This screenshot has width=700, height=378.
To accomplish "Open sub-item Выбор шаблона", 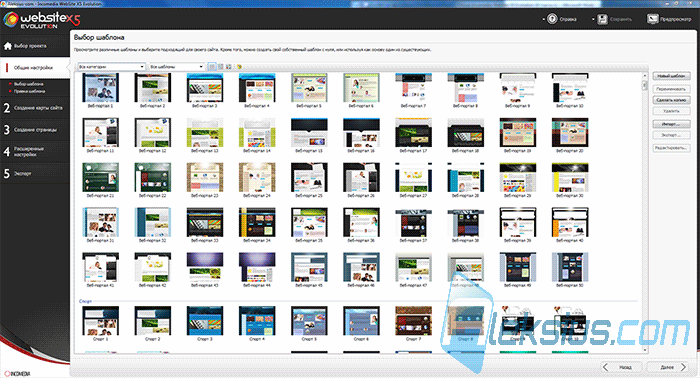I will 29,84.
